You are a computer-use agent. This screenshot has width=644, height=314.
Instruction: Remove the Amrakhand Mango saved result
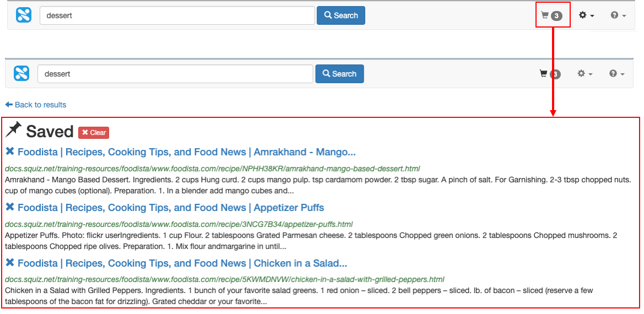(10, 151)
